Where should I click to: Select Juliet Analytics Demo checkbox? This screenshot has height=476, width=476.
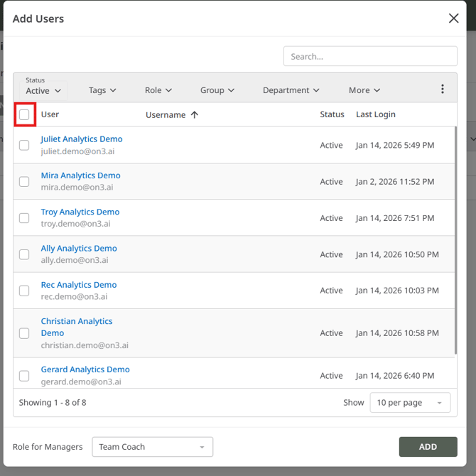[24, 145]
